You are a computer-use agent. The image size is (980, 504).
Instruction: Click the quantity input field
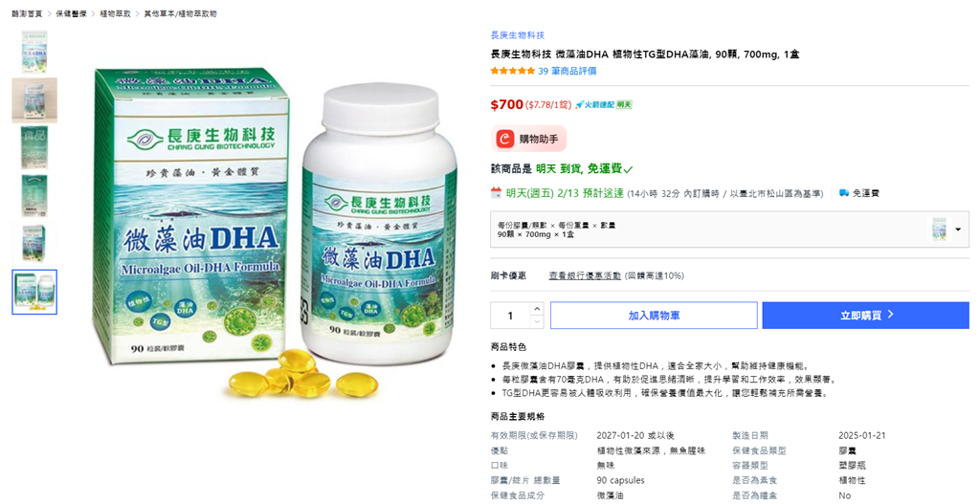(511, 316)
